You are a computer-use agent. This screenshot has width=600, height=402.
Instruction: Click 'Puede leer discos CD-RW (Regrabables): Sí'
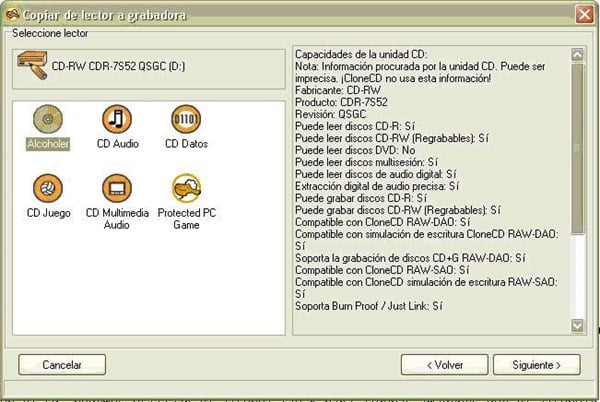[391, 138]
